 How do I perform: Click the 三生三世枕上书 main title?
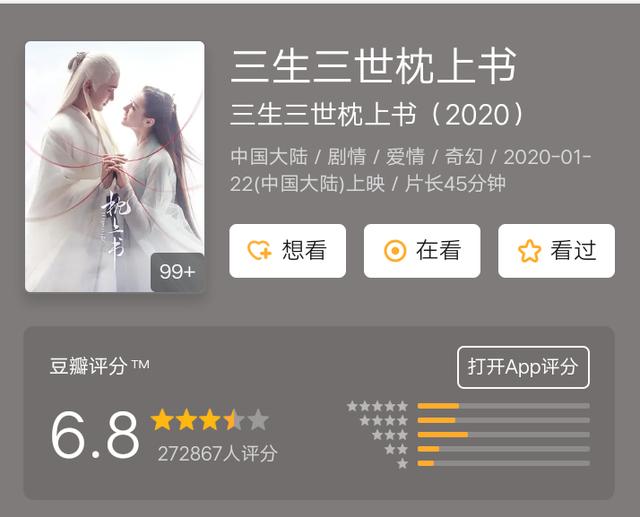click(x=373, y=66)
